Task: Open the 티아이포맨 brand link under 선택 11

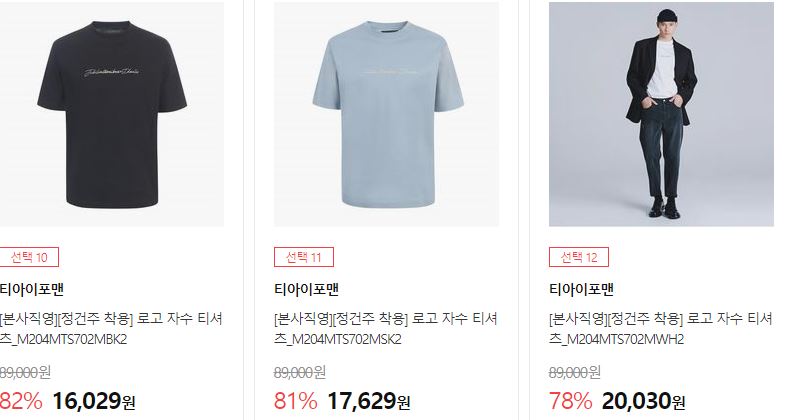Action: (307, 289)
